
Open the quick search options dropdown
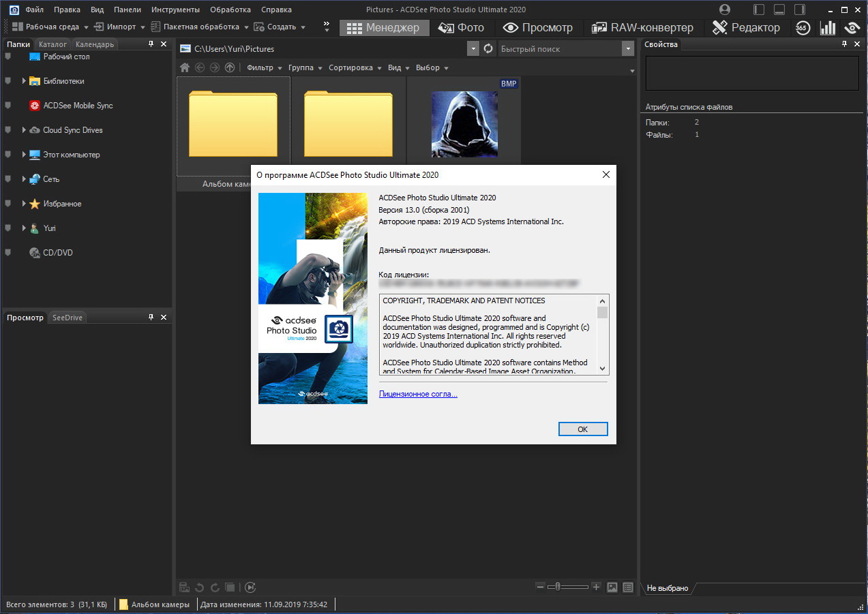627,49
